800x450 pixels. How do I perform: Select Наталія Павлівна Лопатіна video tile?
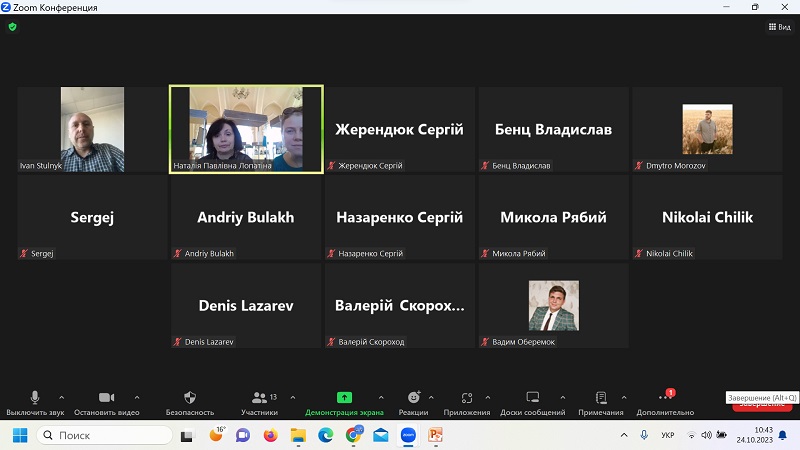point(246,129)
